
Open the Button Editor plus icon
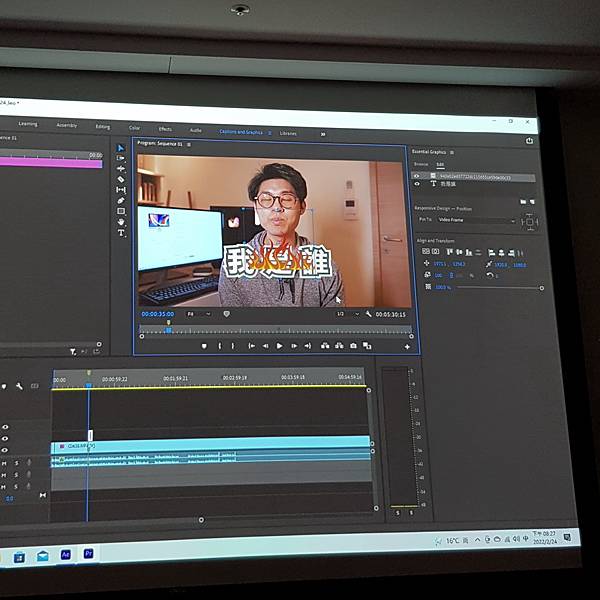(407, 347)
